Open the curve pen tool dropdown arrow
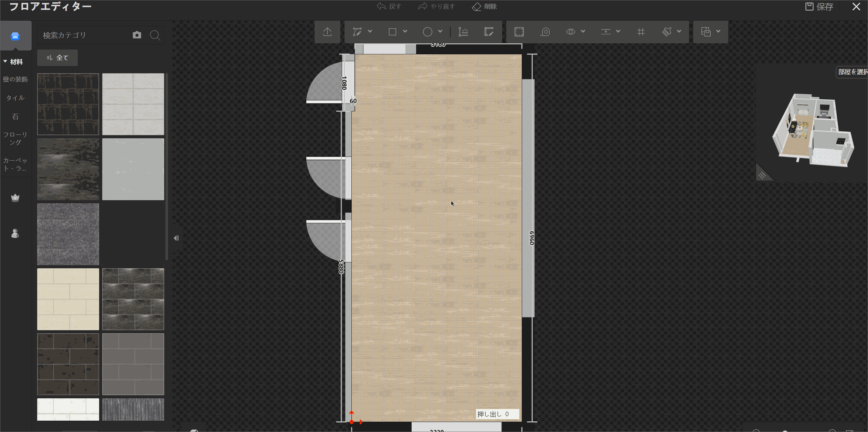This screenshot has width=868, height=432. click(x=370, y=31)
